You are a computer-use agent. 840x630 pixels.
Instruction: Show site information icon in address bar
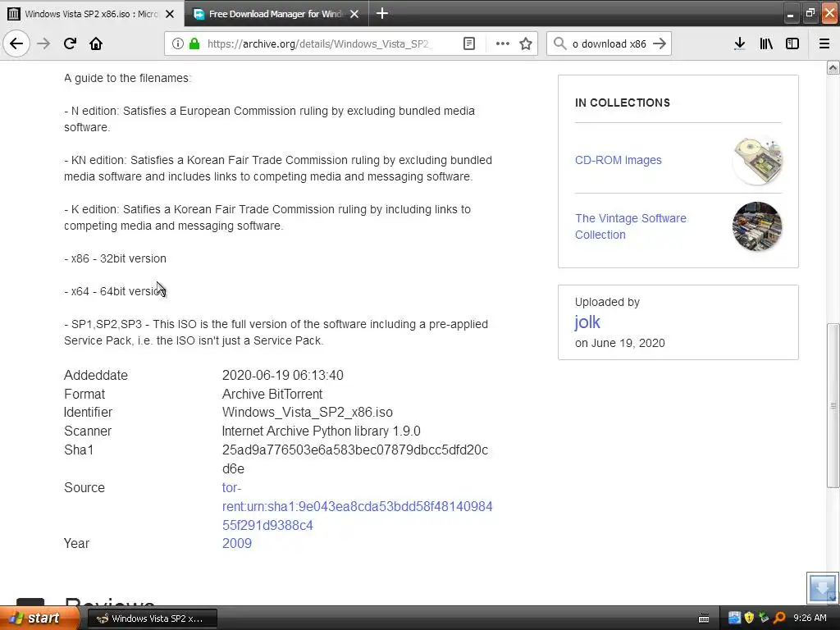[178, 44]
